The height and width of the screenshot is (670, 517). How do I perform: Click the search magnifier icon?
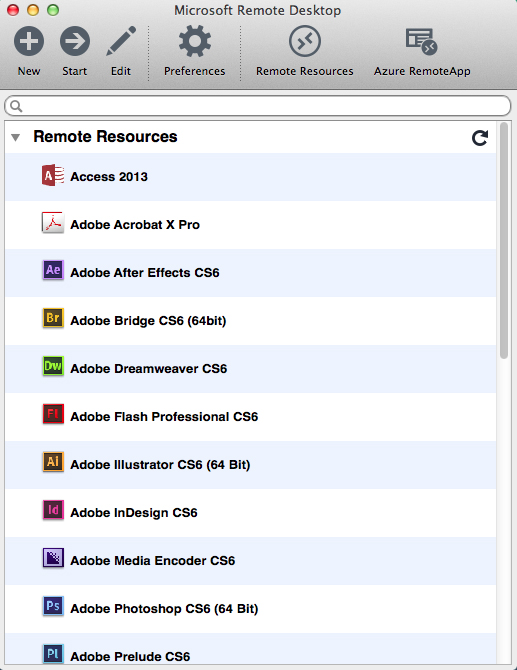click(16, 106)
